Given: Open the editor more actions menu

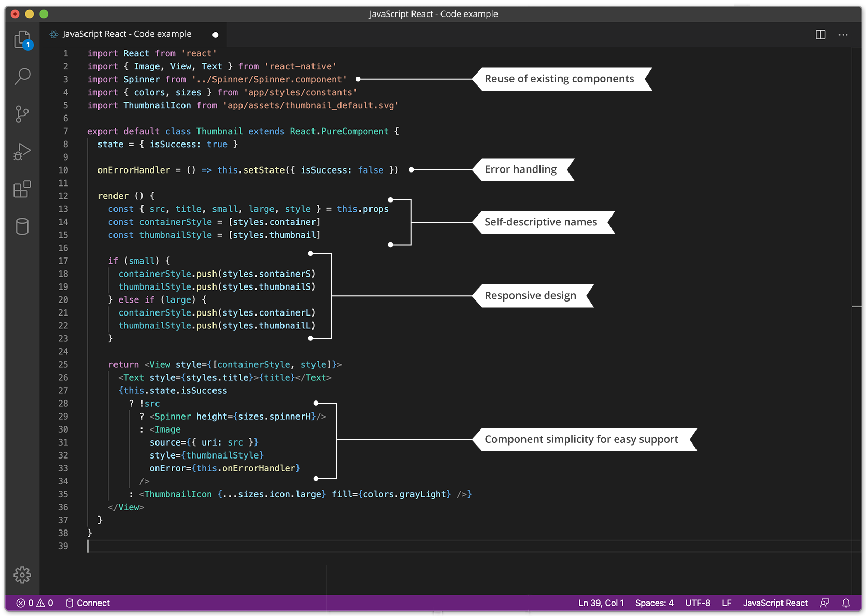Looking at the screenshot, I should tap(843, 34).
